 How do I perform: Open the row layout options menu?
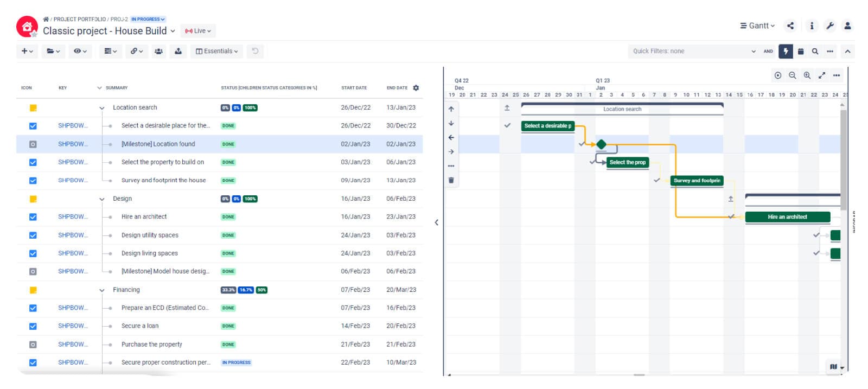tap(111, 51)
